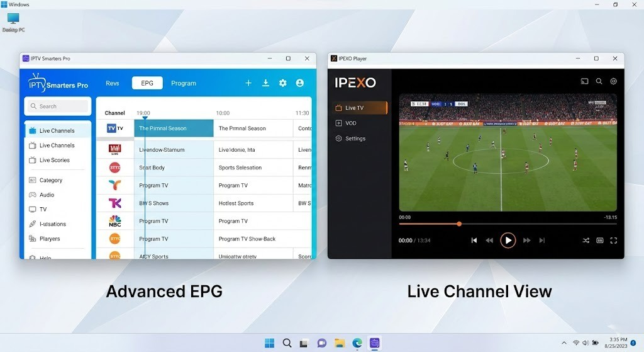Click the download icon in IPTV Smarters header

pyautogui.click(x=266, y=83)
